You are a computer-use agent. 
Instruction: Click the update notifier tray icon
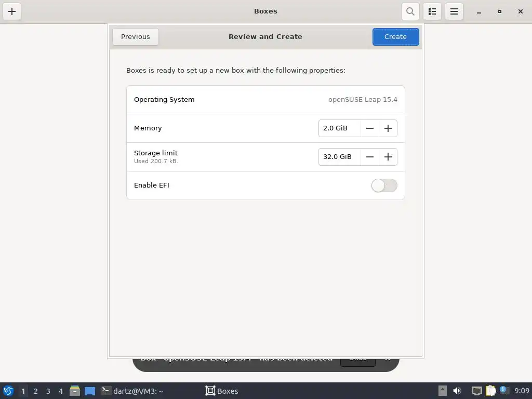click(x=504, y=390)
